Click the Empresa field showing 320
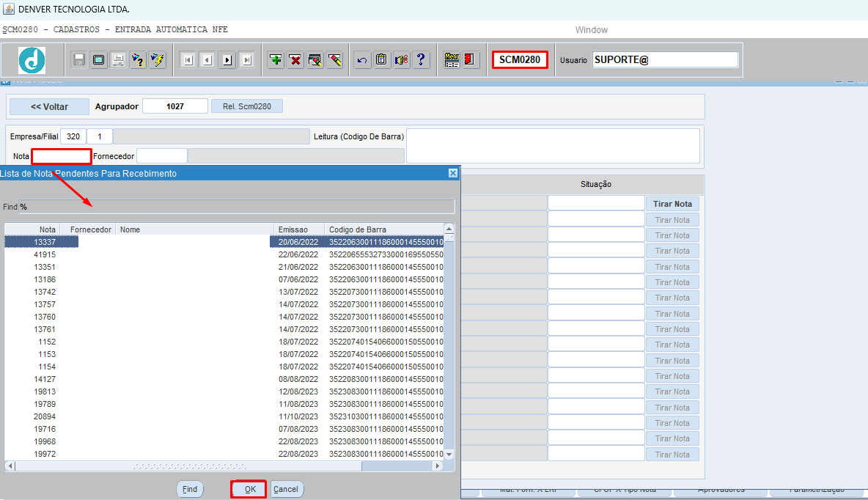868x500 pixels. point(73,136)
